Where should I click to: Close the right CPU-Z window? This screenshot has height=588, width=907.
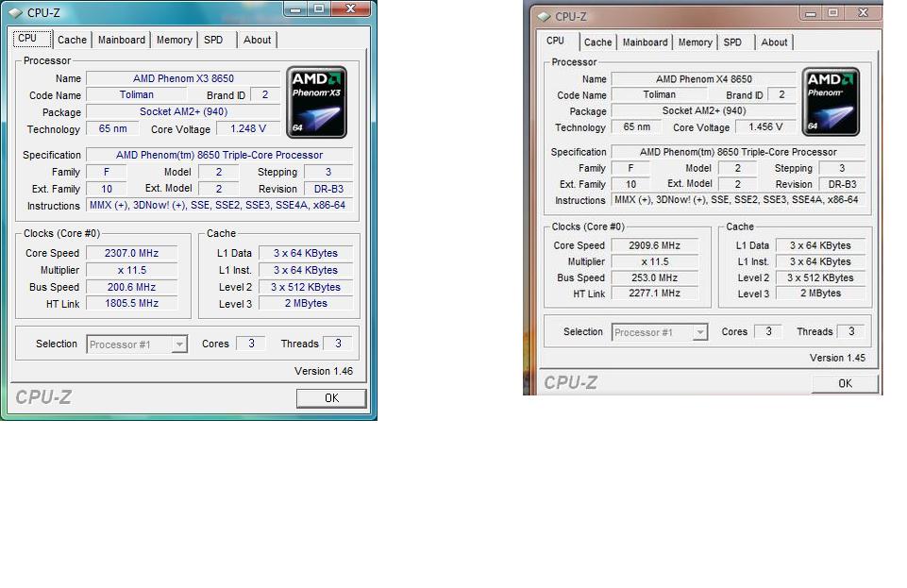click(863, 12)
